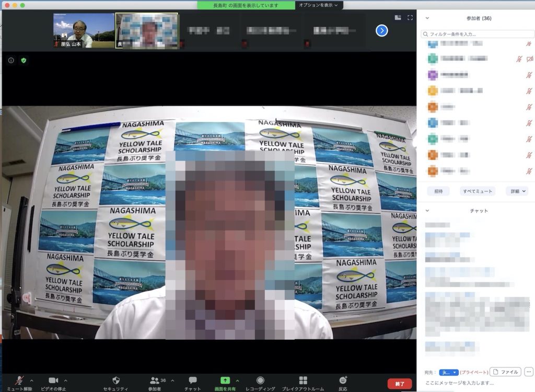535x392 pixels.
Task: Select the highlighted second video thumbnail
Action: coord(147,31)
